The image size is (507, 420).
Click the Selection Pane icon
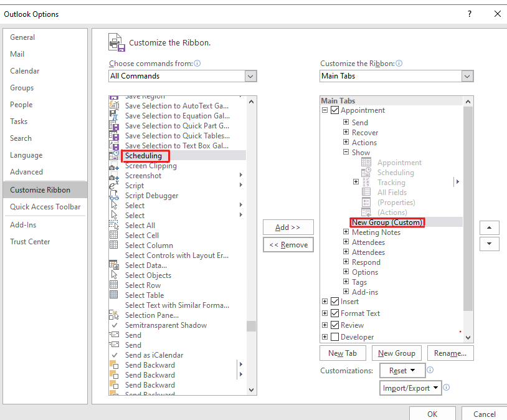114,315
